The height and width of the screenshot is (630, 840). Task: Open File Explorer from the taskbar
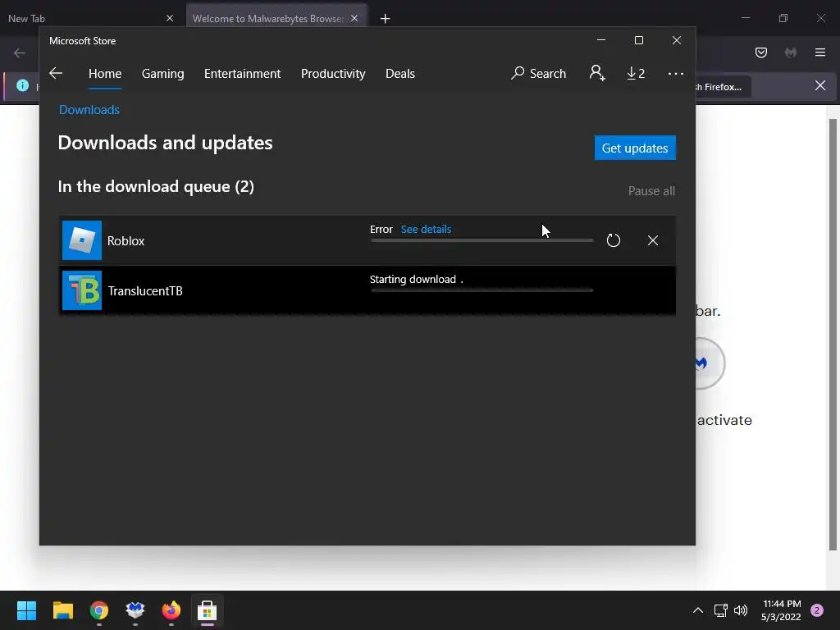(x=62, y=610)
